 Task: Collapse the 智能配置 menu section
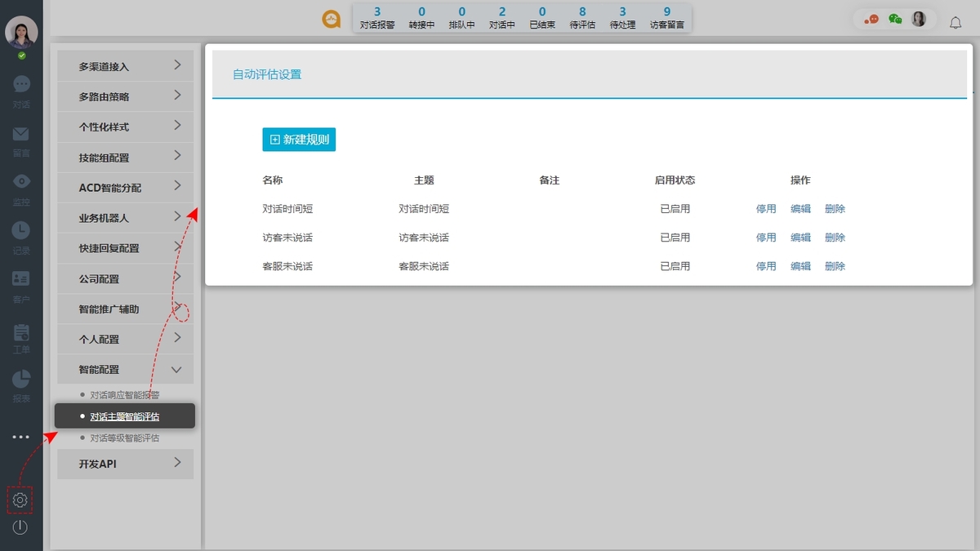[x=125, y=369]
